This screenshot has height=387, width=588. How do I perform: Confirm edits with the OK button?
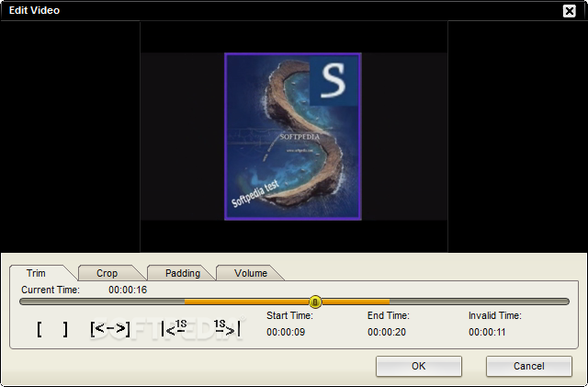[419, 366]
